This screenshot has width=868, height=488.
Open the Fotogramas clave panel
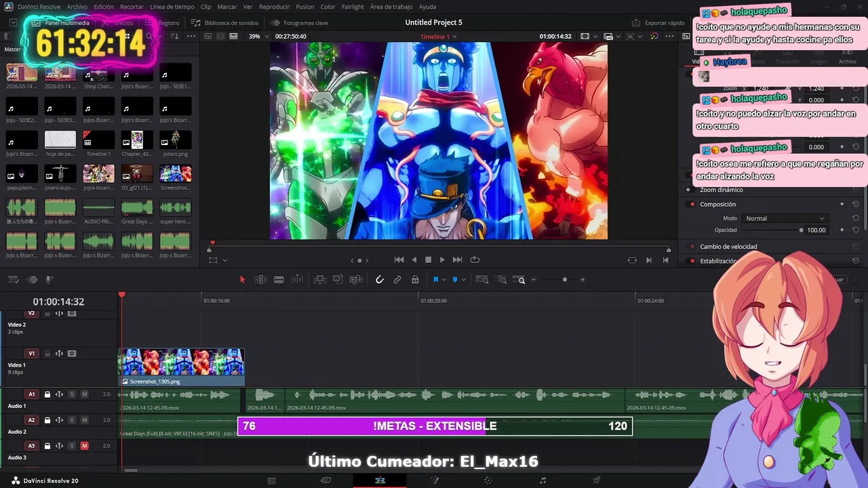point(300,23)
